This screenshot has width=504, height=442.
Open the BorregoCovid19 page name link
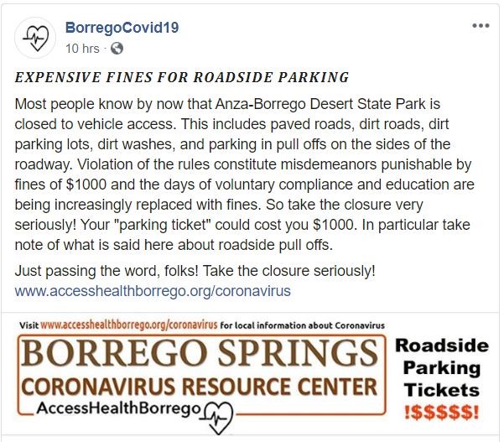tap(122, 28)
